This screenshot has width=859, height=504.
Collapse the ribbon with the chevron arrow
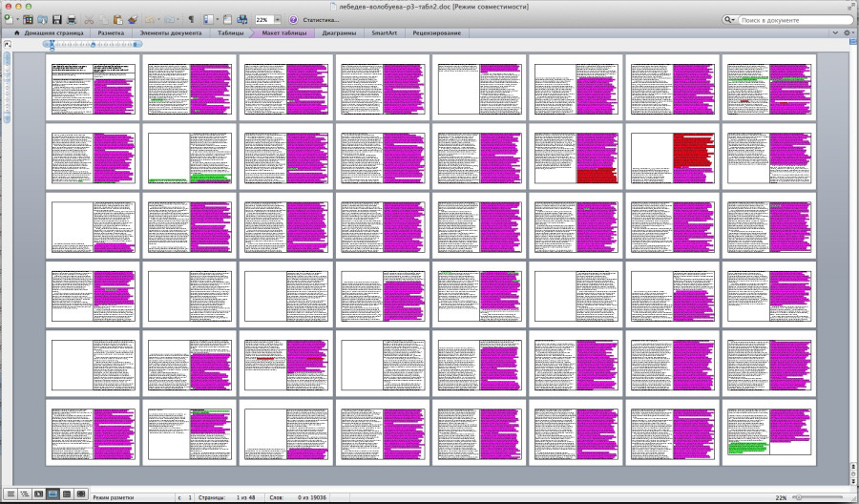click(835, 33)
